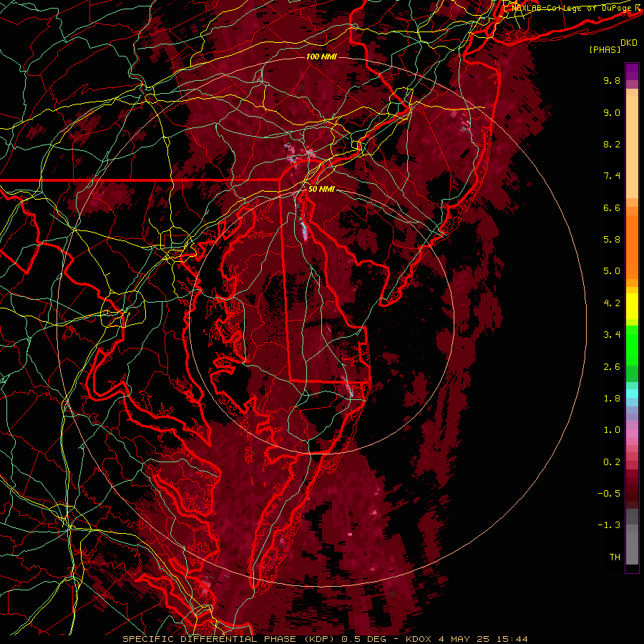Select the 1.8 value on the color scale

pyautogui.click(x=612, y=399)
